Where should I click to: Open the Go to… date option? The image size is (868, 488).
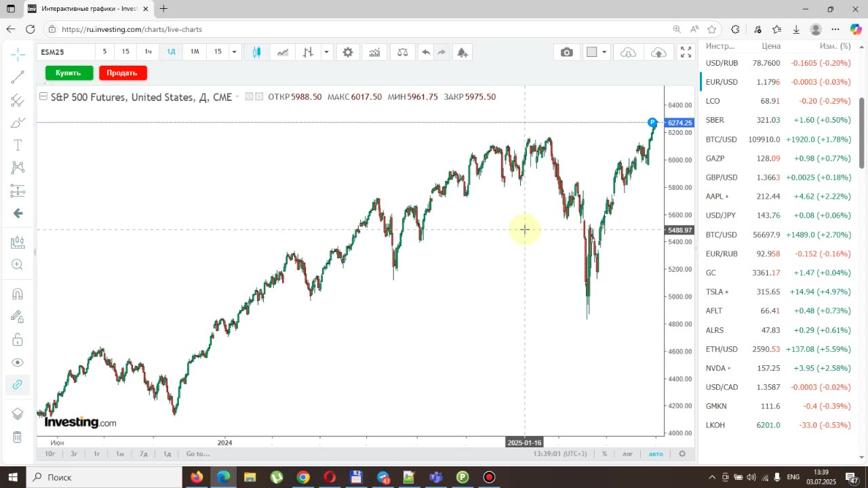click(x=198, y=454)
